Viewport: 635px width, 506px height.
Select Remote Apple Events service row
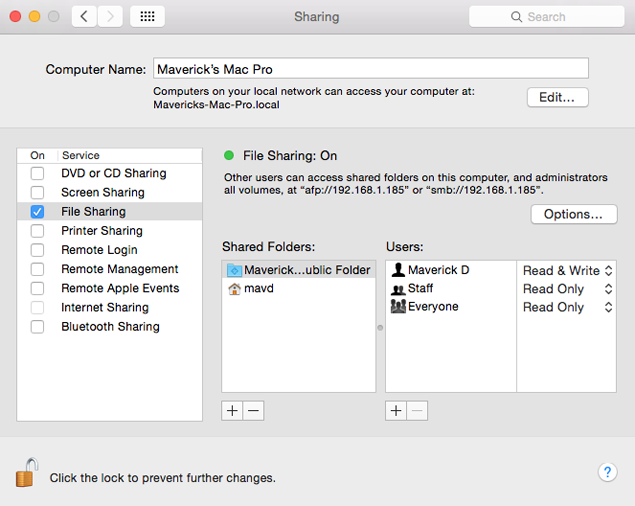(x=109, y=288)
